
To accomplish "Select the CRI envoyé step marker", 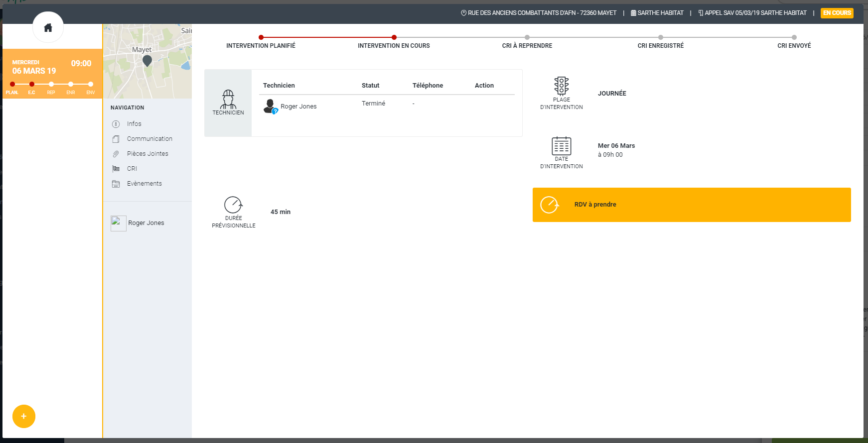I will [794, 37].
